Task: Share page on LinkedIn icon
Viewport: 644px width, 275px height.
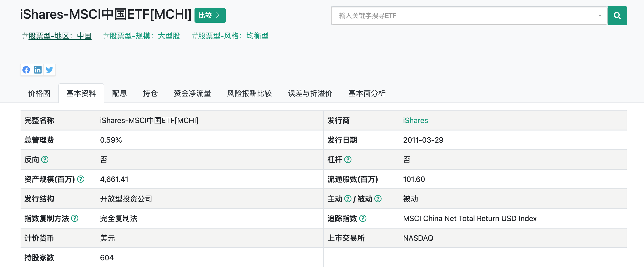Action: [x=38, y=70]
